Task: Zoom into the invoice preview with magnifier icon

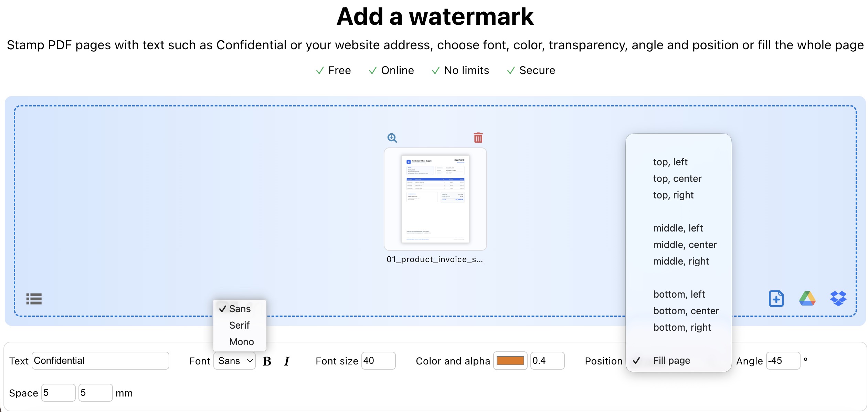Action: point(392,138)
